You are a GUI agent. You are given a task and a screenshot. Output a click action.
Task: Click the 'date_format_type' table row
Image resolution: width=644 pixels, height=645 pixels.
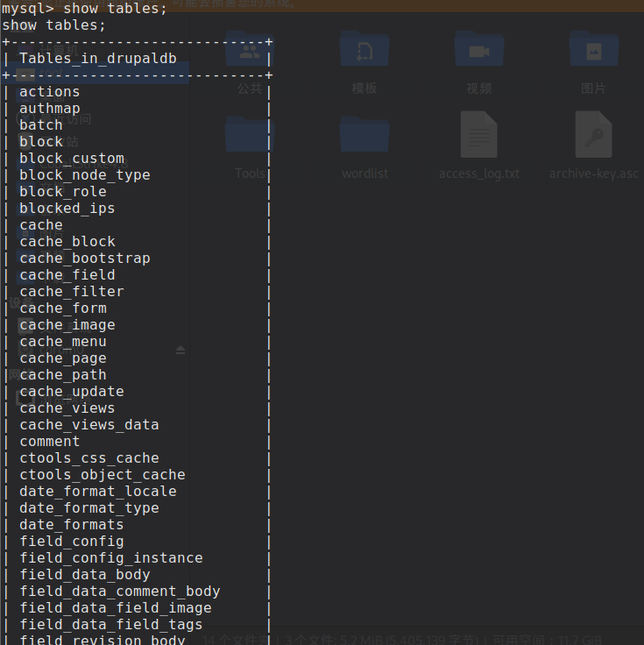pos(137,508)
